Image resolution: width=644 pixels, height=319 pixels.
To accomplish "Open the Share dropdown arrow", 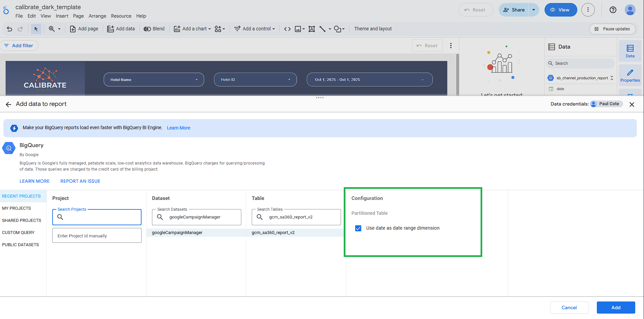I will [x=533, y=10].
